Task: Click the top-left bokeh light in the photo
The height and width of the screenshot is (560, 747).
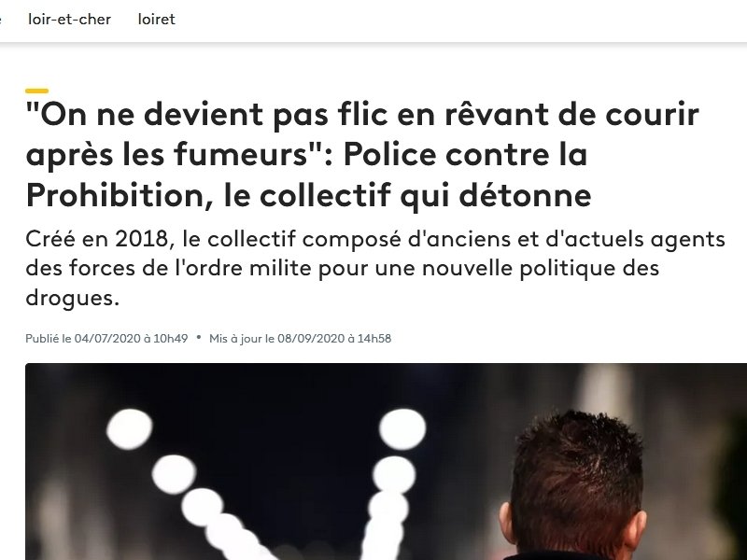Action: tap(129, 429)
